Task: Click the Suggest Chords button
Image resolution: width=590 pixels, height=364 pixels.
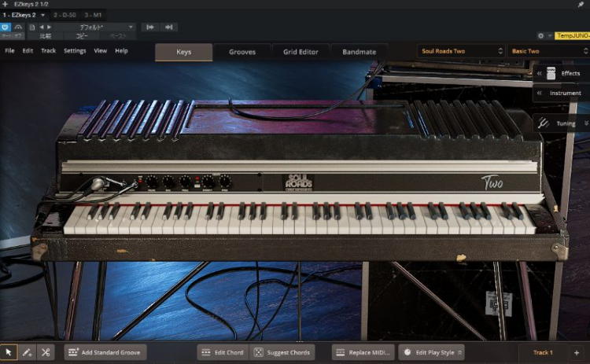Action: tap(282, 353)
